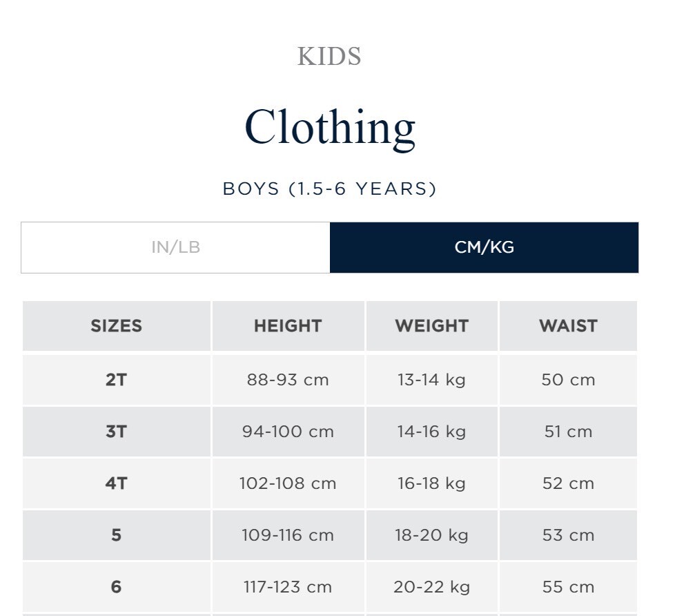Click the WEIGHT column header

pos(431,326)
